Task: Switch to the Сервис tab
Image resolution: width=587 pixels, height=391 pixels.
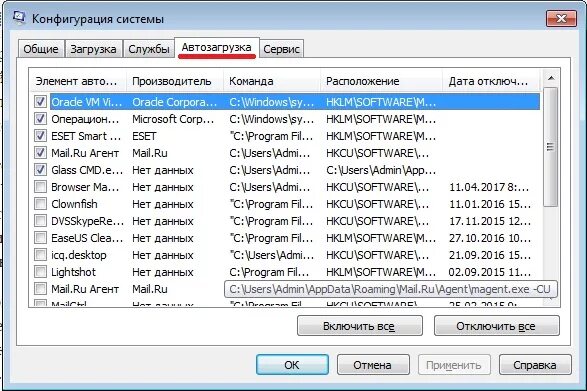Action: tap(282, 49)
